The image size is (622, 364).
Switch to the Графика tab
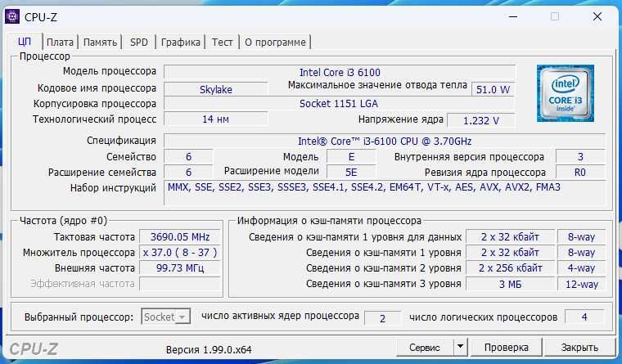181,42
